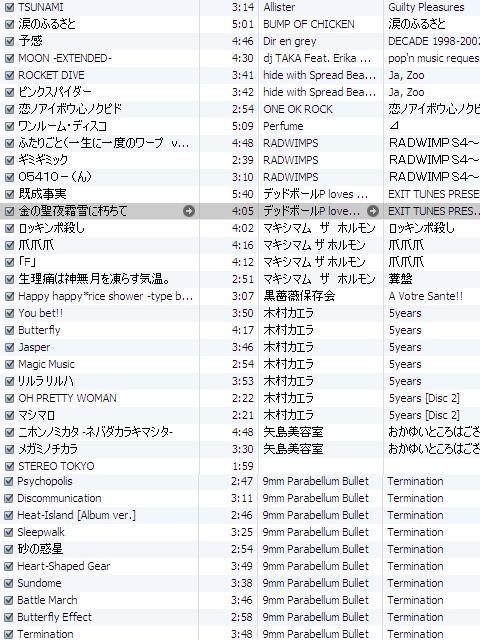Image resolution: width=480 pixels, height=640 pixels.
Task: Click artist 黒薔薇保存会
Action: 299,296
